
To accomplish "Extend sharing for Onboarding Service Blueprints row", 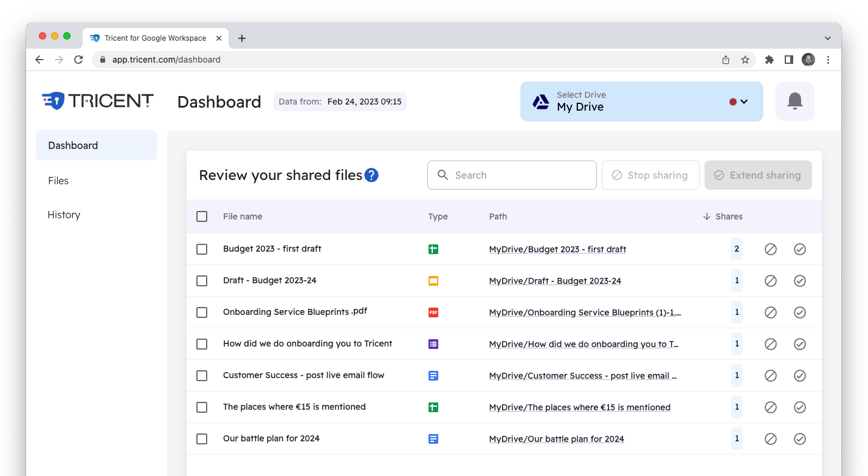I will [x=800, y=312].
